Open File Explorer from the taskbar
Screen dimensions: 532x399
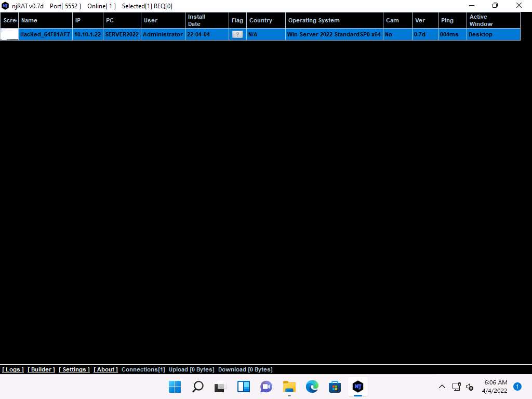289,387
